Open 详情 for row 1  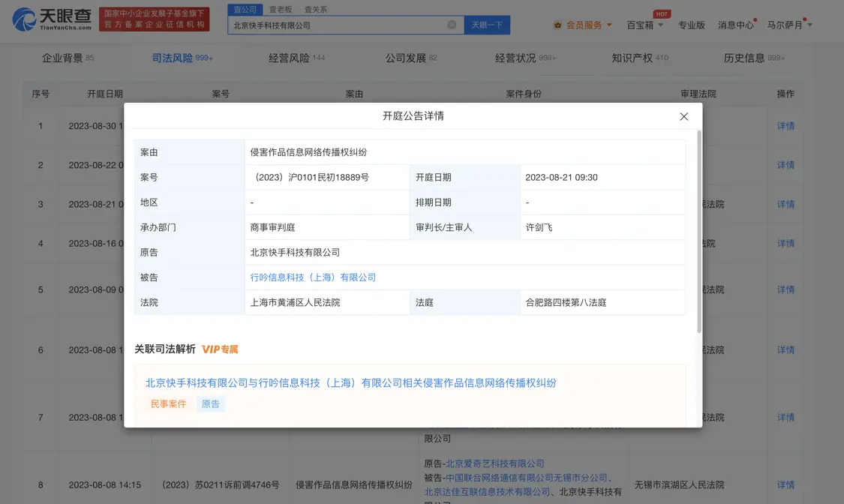785,126
